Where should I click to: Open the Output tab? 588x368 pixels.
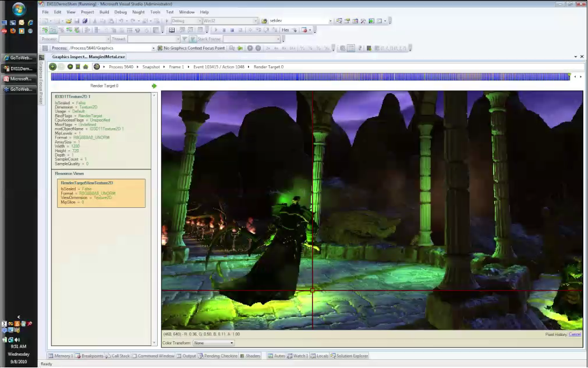[186, 356]
